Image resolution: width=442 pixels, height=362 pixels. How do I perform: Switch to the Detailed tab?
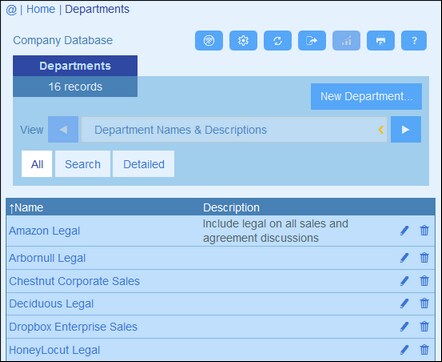[144, 164]
